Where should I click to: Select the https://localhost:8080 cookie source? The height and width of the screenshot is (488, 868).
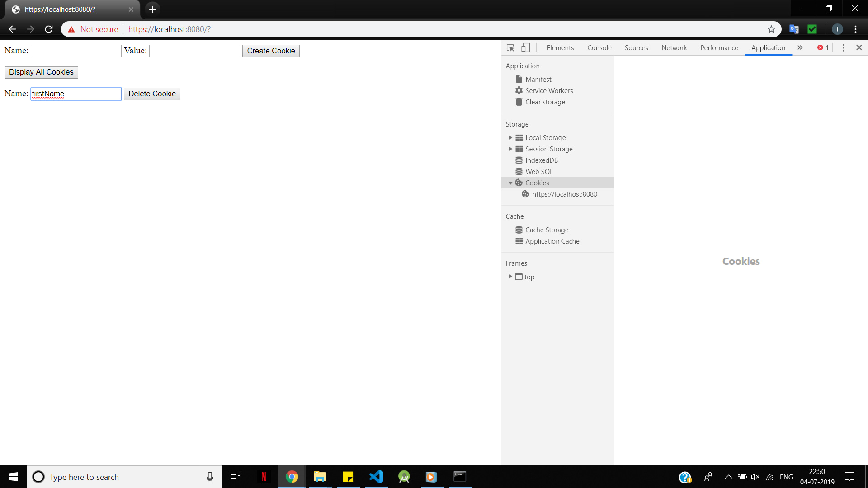pyautogui.click(x=564, y=194)
